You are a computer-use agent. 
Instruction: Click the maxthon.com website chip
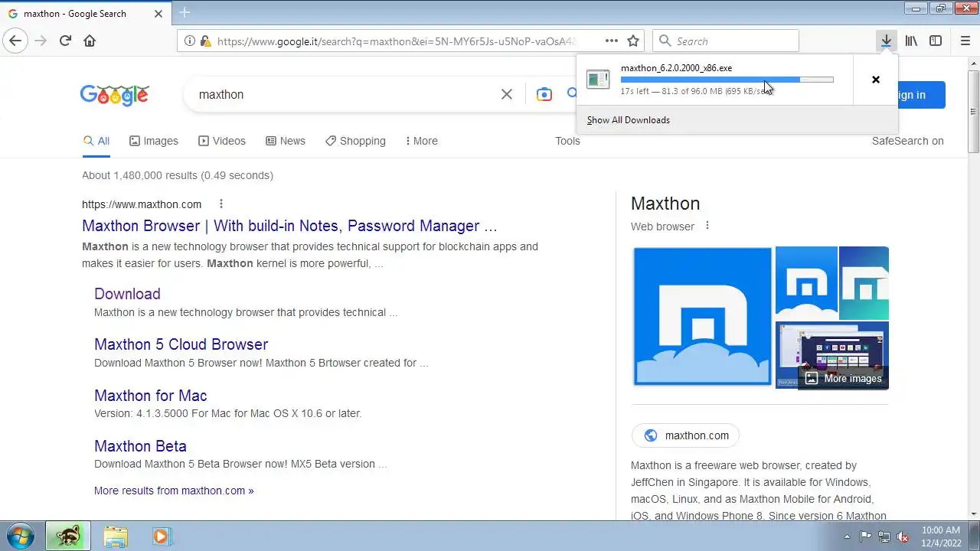[685, 435]
